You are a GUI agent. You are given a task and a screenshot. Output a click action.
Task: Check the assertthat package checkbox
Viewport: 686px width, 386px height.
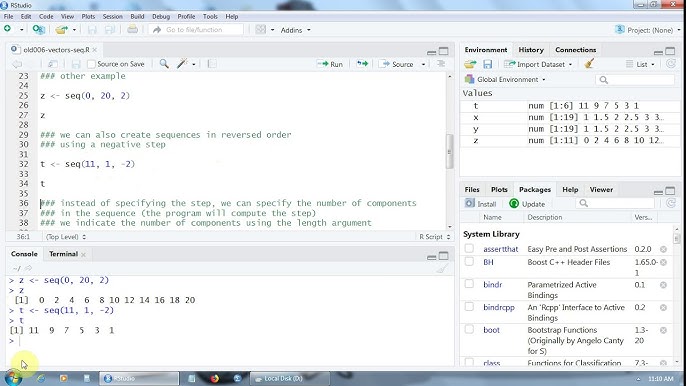[x=469, y=248]
